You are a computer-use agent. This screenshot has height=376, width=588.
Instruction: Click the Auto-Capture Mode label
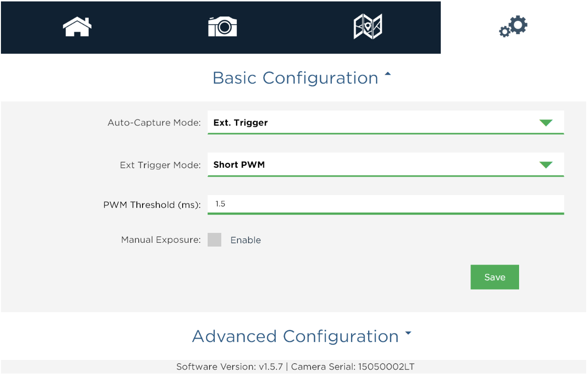154,123
